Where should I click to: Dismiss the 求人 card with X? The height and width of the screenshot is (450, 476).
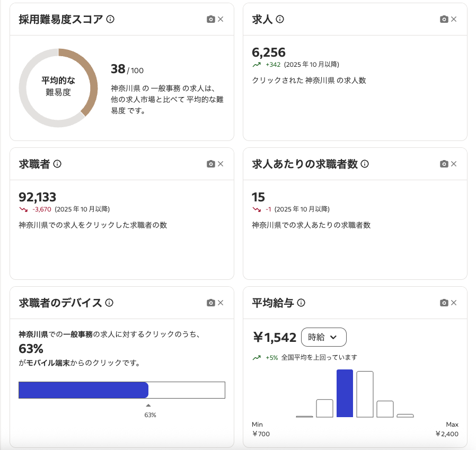coord(454,19)
